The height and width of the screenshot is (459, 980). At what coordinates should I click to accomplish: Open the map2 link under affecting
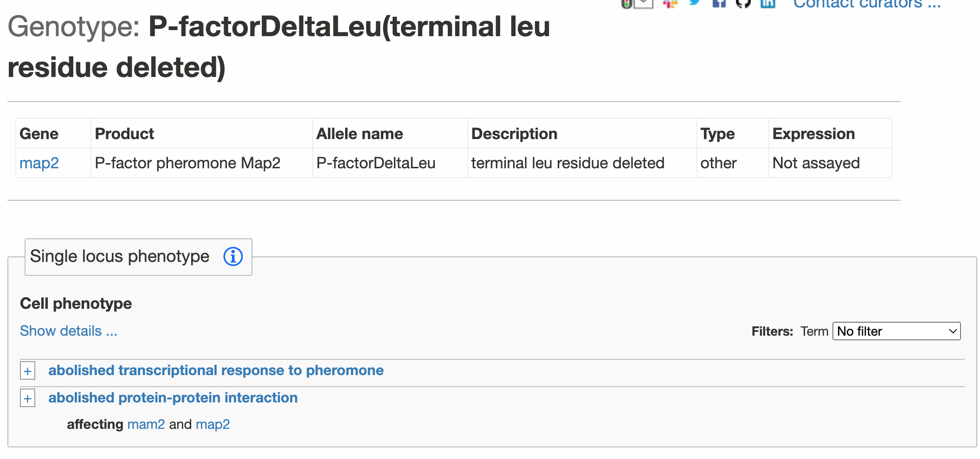[x=213, y=424]
